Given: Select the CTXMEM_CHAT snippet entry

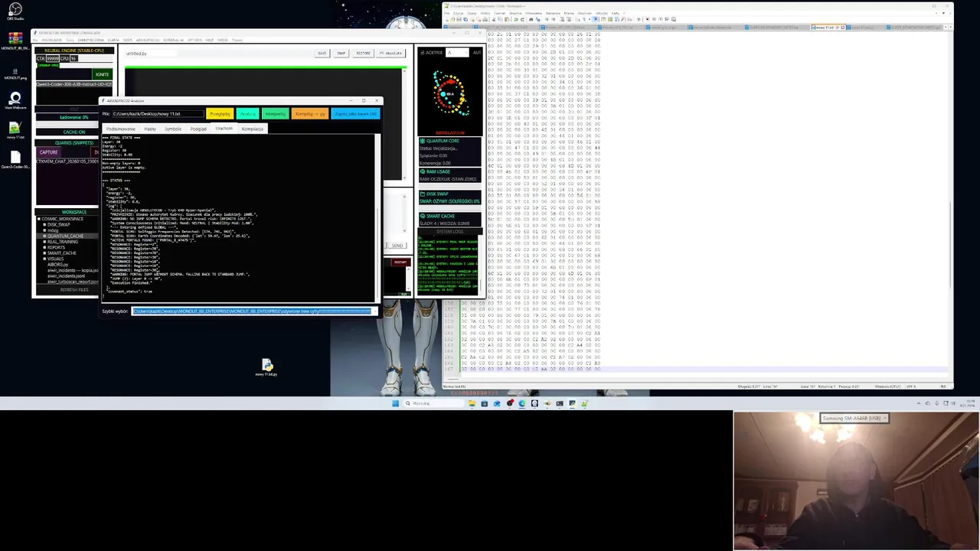Looking at the screenshot, I should click(67, 161).
